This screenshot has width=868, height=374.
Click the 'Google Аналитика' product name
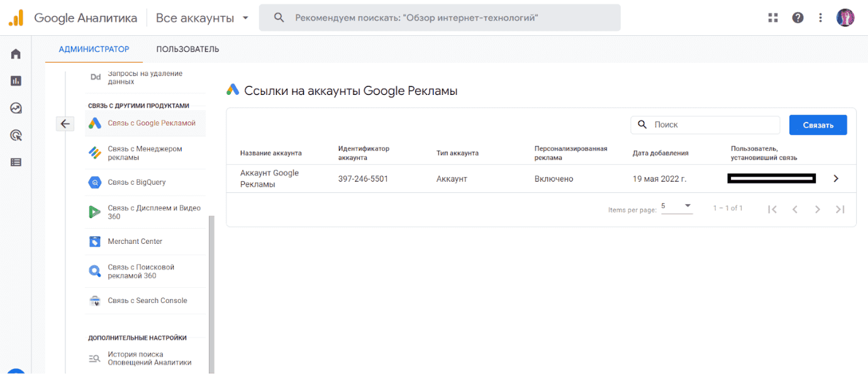(86, 18)
